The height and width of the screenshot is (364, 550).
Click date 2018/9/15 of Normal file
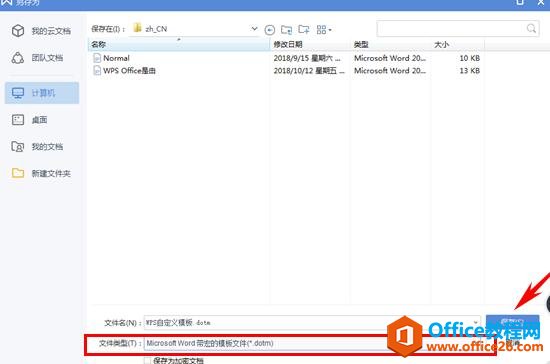(x=307, y=58)
